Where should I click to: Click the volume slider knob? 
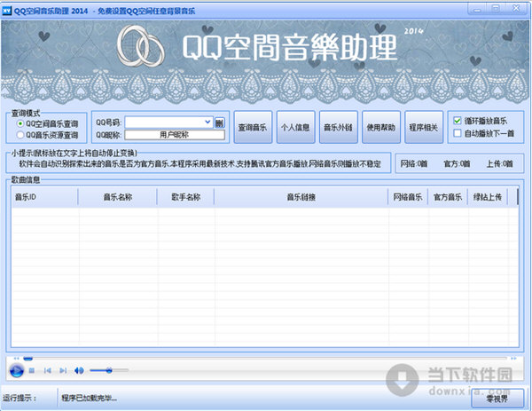tap(109, 370)
